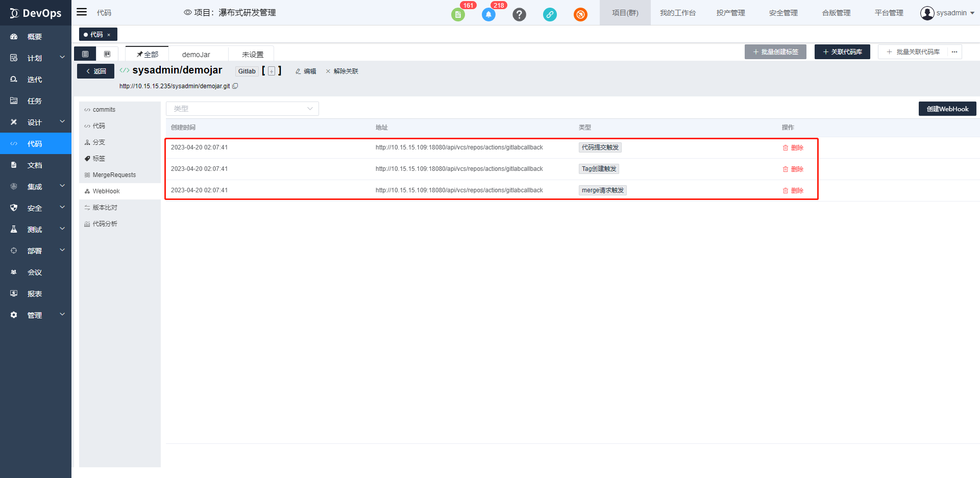Image resolution: width=980 pixels, height=478 pixels.
Task: Close the 代码 page tab
Action: click(x=109, y=35)
